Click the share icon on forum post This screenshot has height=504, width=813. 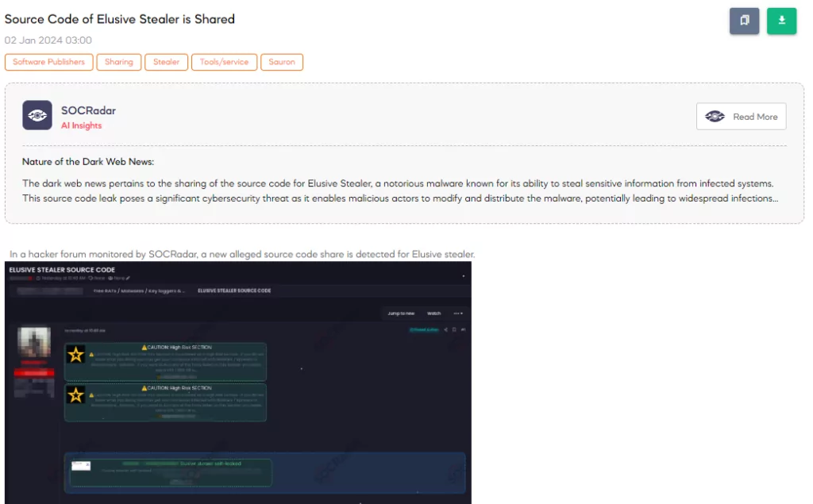tap(446, 329)
